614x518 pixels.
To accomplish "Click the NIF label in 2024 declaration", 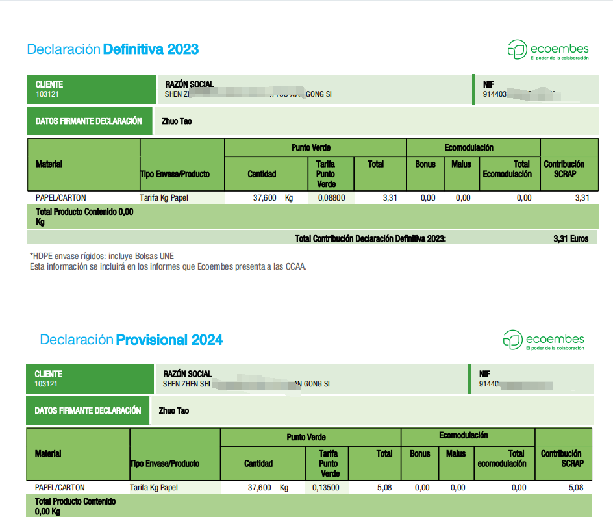I will (x=485, y=374).
